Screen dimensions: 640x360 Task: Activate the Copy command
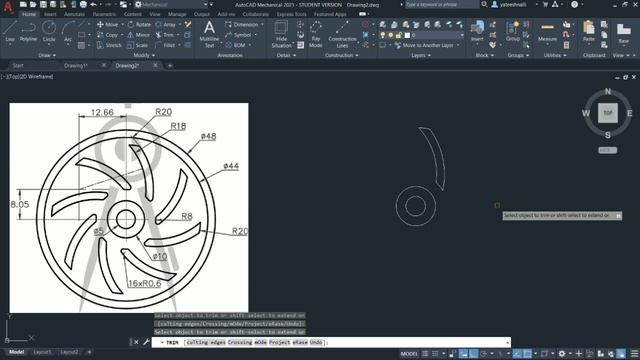pyautogui.click(x=107, y=35)
